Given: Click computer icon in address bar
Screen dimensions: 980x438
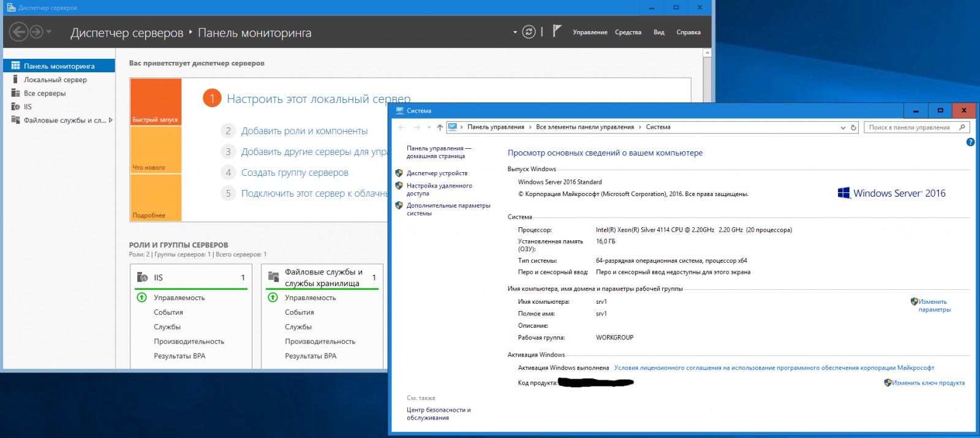Looking at the screenshot, I should (453, 127).
